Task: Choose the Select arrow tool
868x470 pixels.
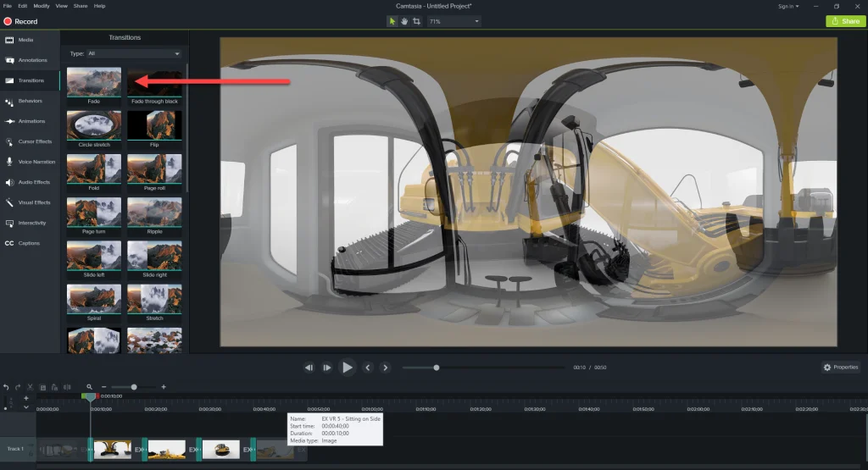Action: tap(392, 21)
